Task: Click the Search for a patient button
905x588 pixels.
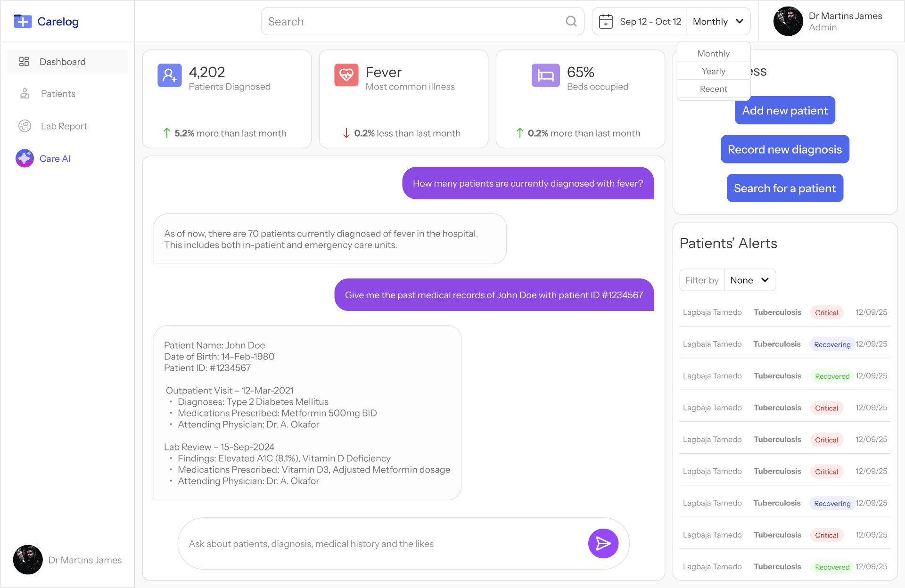Action: point(785,188)
